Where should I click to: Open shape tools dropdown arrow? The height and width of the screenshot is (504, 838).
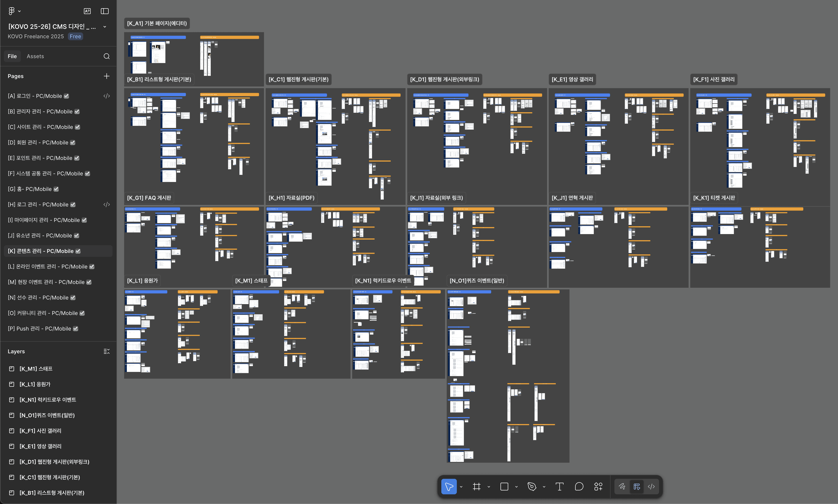pyautogui.click(x=516, y=487)
